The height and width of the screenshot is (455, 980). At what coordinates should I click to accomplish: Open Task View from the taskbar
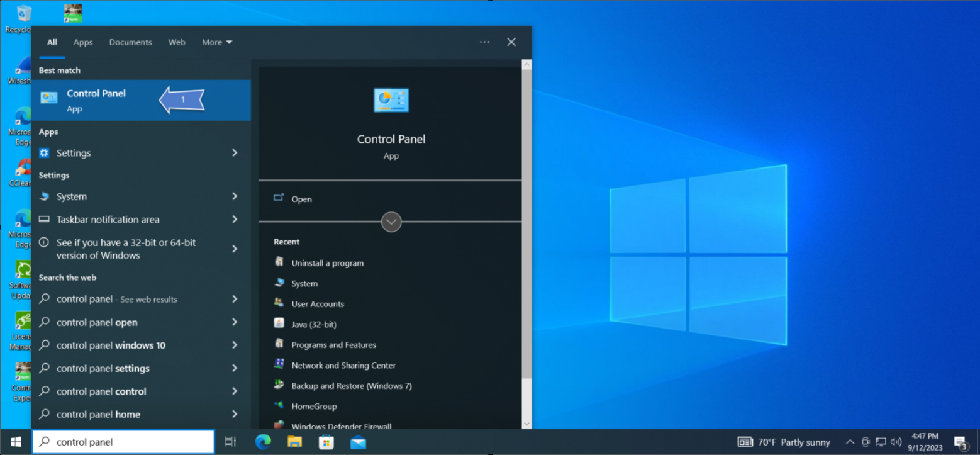coord(230,442)
